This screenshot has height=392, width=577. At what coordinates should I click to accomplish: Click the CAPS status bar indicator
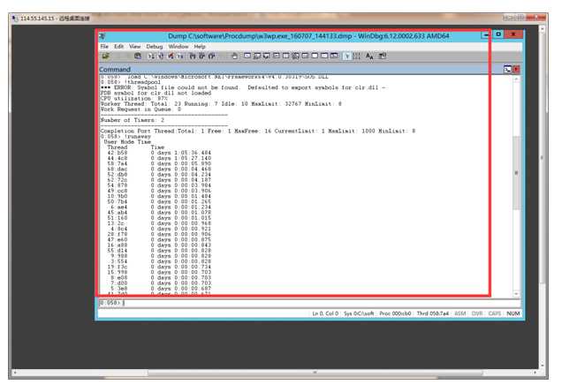click(x=495, y=313)
